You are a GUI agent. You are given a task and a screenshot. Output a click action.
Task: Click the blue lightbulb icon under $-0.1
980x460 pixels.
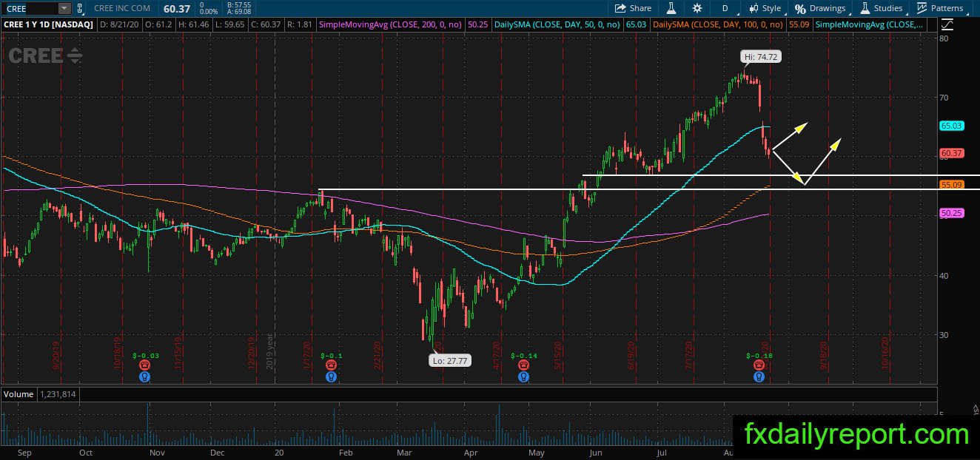tap(331, 376)
